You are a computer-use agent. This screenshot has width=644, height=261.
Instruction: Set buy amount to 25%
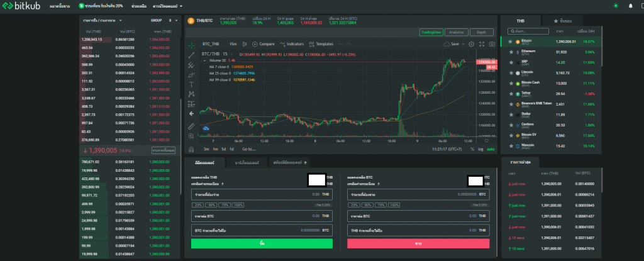point(197,204)
